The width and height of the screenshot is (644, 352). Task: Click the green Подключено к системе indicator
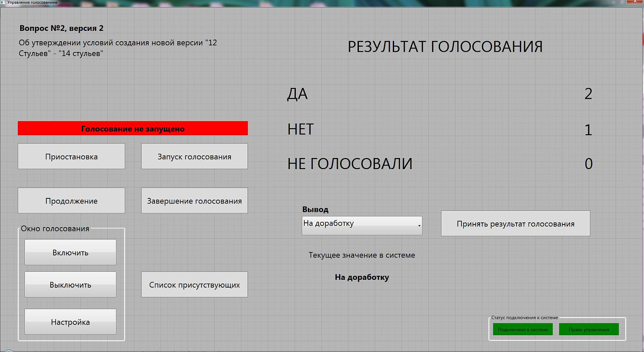522,329
